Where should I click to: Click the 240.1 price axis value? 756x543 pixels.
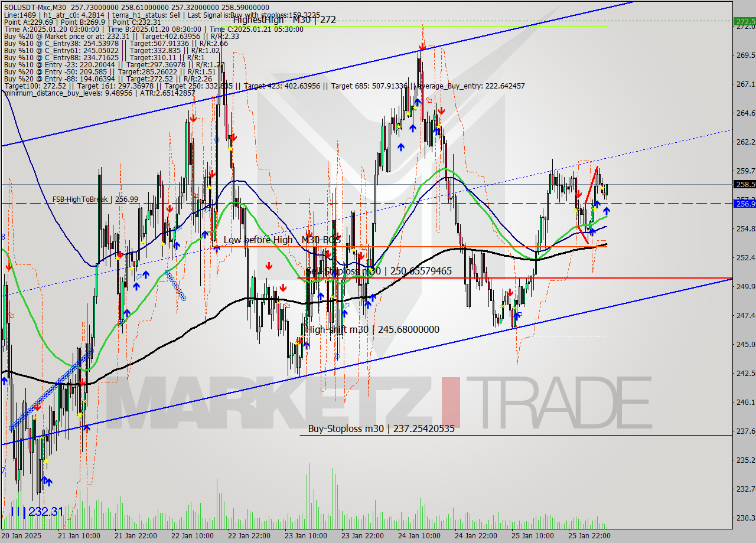pos(745,403)
